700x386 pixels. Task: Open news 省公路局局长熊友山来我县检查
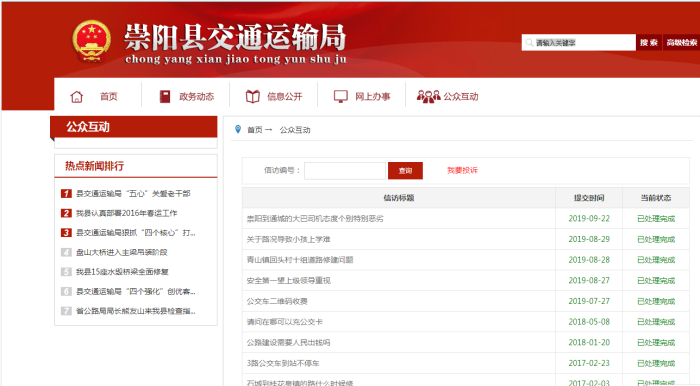coord(136,311)
